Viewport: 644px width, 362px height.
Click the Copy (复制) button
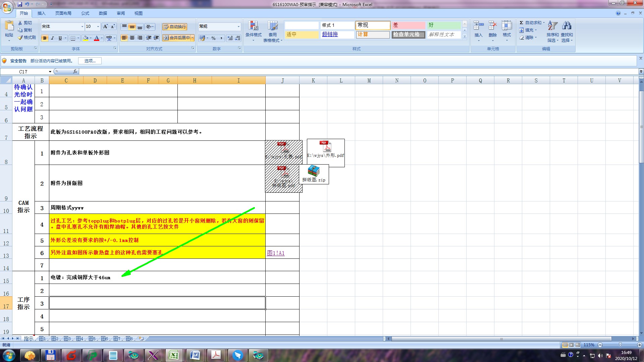pyautogui.click(x=25, y=30)
